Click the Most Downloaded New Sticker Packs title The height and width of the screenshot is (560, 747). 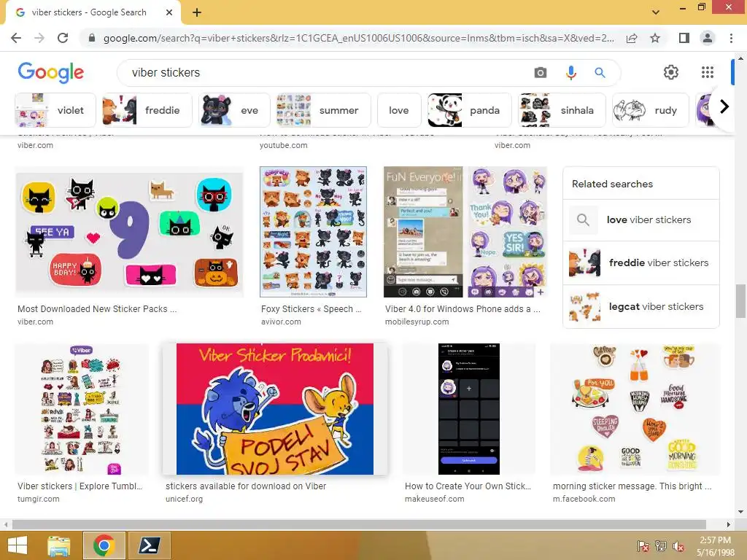coord(97,309)
